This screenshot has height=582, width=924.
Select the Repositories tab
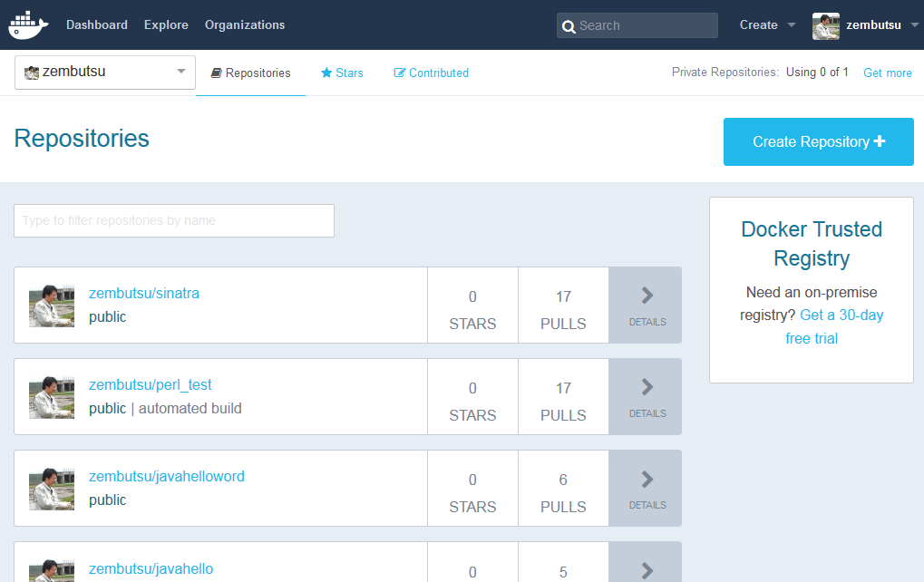click(x=250, y=73)
